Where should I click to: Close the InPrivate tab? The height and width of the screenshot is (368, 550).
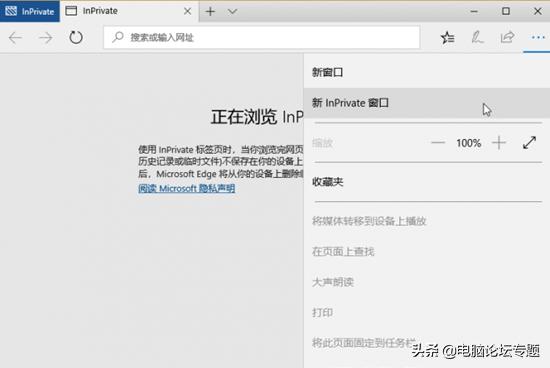[188, 11]
